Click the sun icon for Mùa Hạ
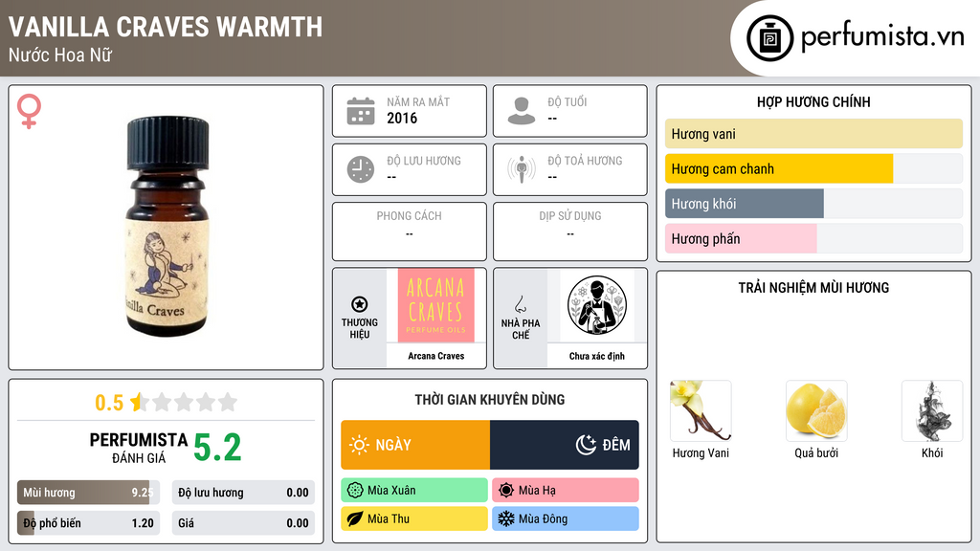Screen dimensions: 980x551 coord(506,491)
